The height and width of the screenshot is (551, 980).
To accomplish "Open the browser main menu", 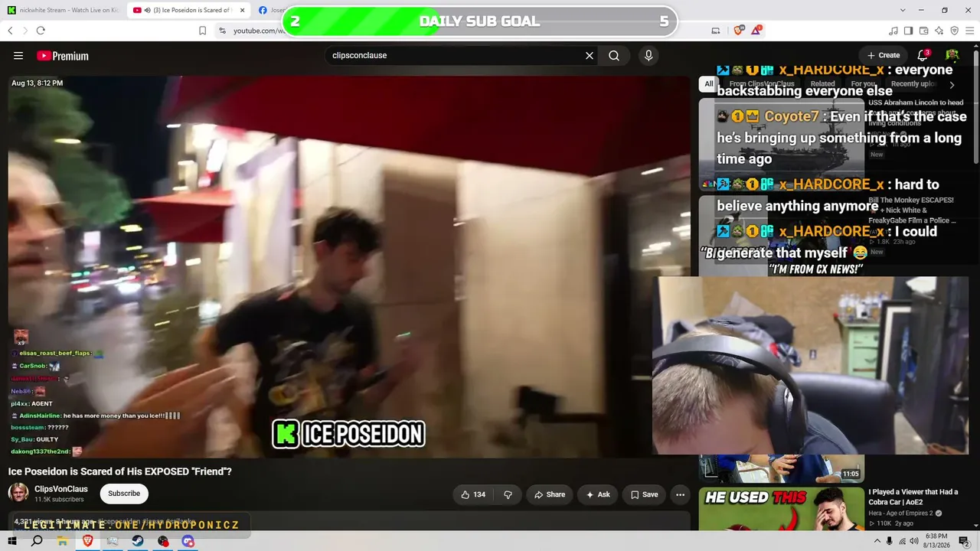I will click(x=970, y=31).
